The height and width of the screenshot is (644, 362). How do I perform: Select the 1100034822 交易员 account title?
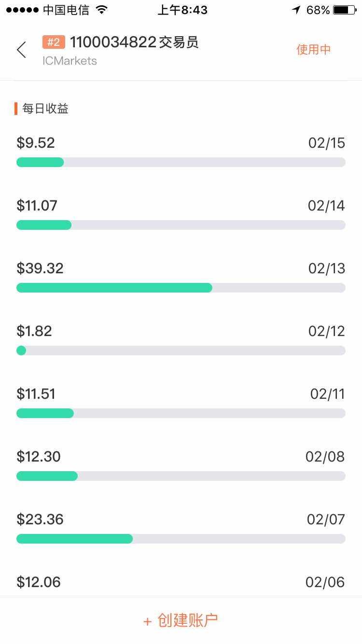[x=134, y=42]
